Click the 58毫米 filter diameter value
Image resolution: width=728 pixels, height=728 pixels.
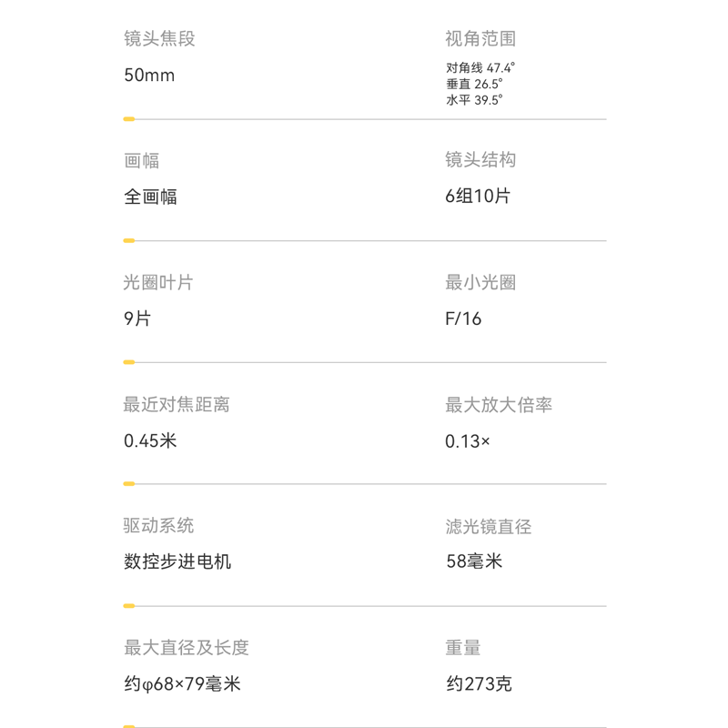(x=473, y=561)
